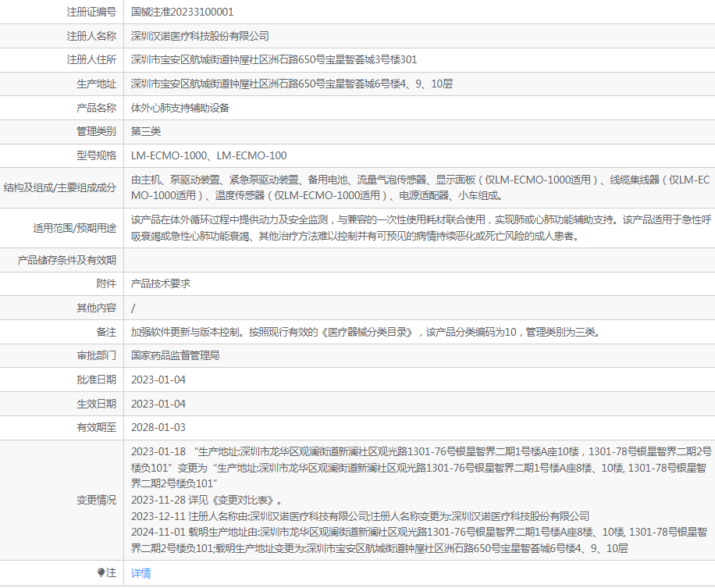Image resolution: width=715 pixels, height=588 pixels.
Task: Select the expiry date 2028-01-03
Action: [x=158, y=428]
